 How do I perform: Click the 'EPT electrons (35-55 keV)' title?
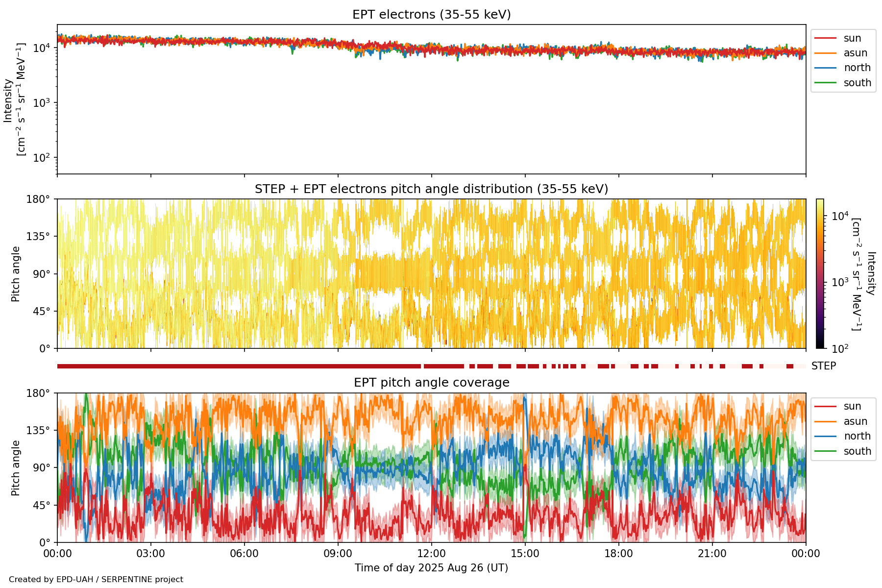tap(431, 15)
